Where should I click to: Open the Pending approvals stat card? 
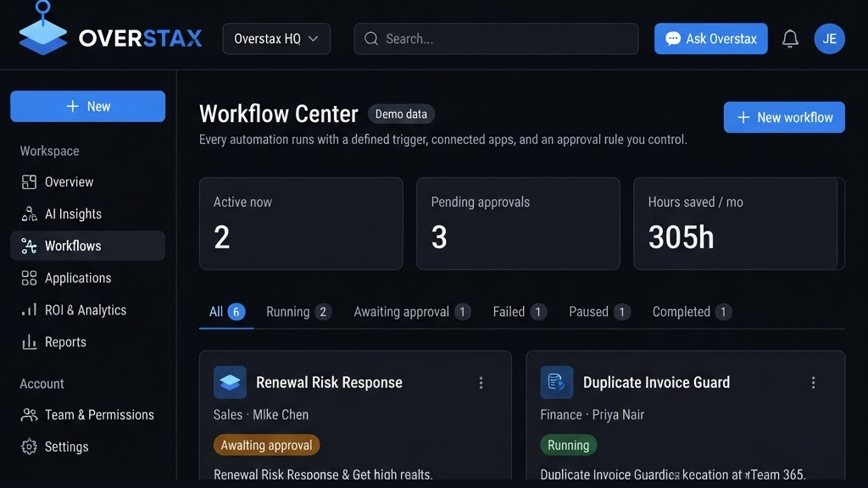pyautogui.click(x=518, y=224)
